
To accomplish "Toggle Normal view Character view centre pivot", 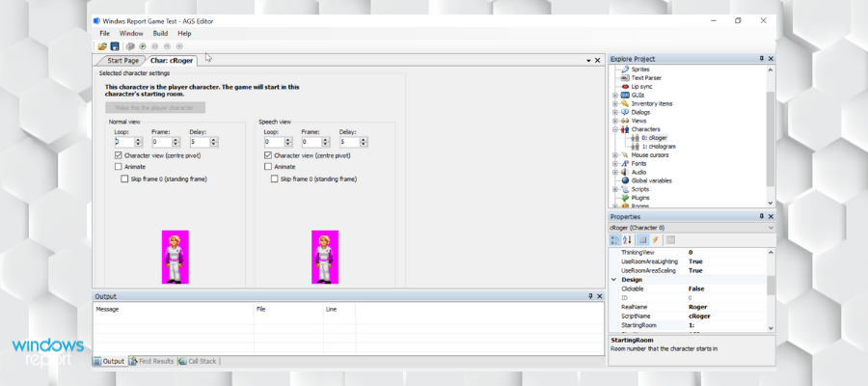I will pos(118,155).
